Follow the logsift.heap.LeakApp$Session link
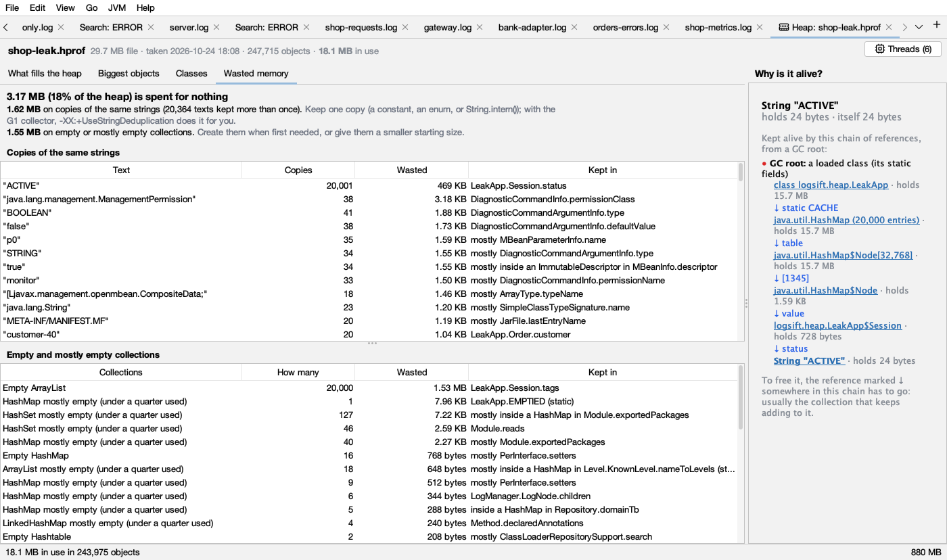 click(837, 326)
